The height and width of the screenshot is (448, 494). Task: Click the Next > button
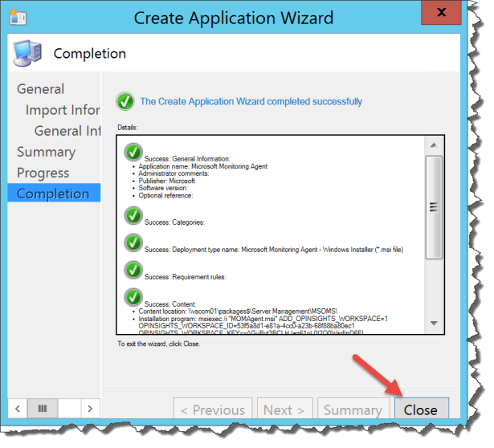coord(284,408)
